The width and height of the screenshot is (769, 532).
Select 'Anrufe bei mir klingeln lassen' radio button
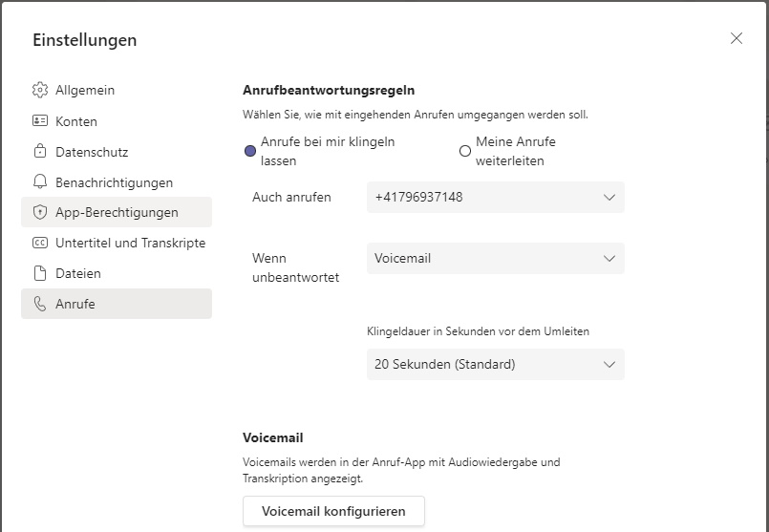tap(250, 151)
